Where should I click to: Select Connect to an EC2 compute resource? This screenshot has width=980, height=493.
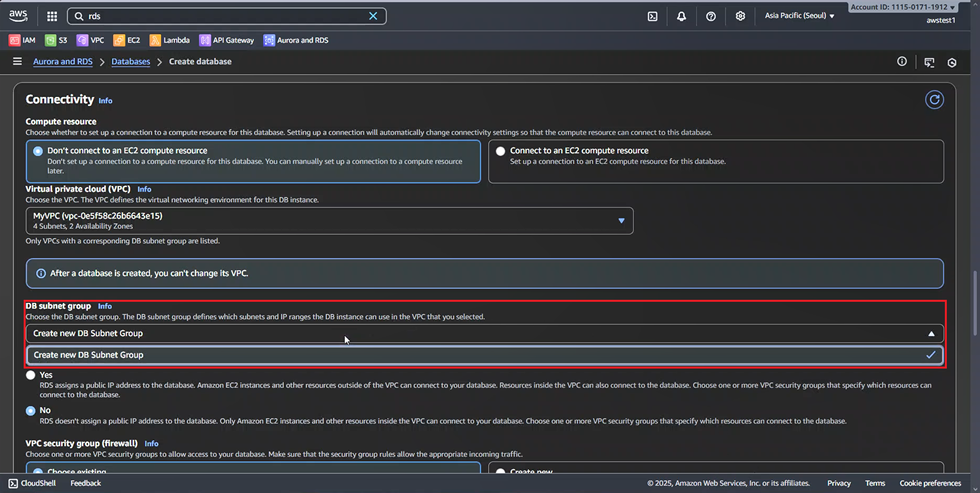[x=500, y=151]
